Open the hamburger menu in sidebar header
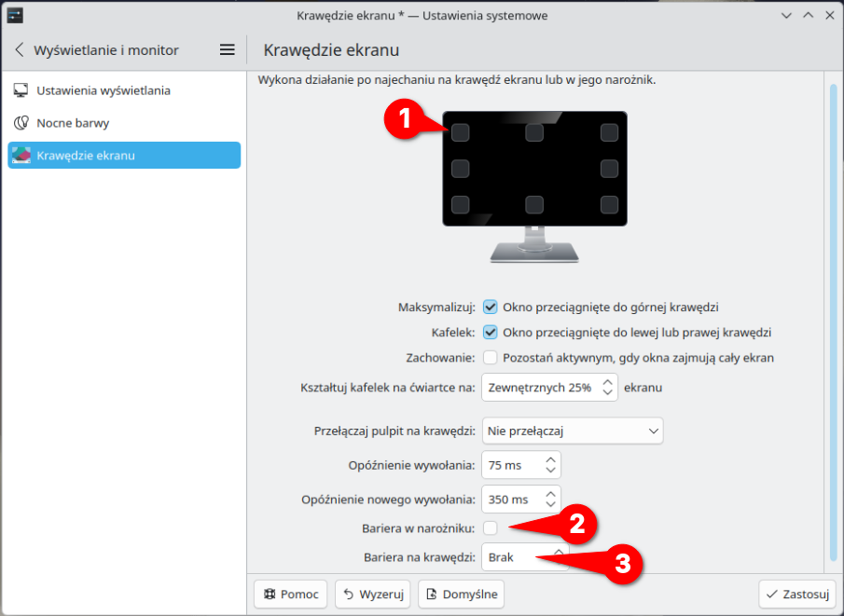The width and height of the screenshot is (844, 616). pos(227,50)
